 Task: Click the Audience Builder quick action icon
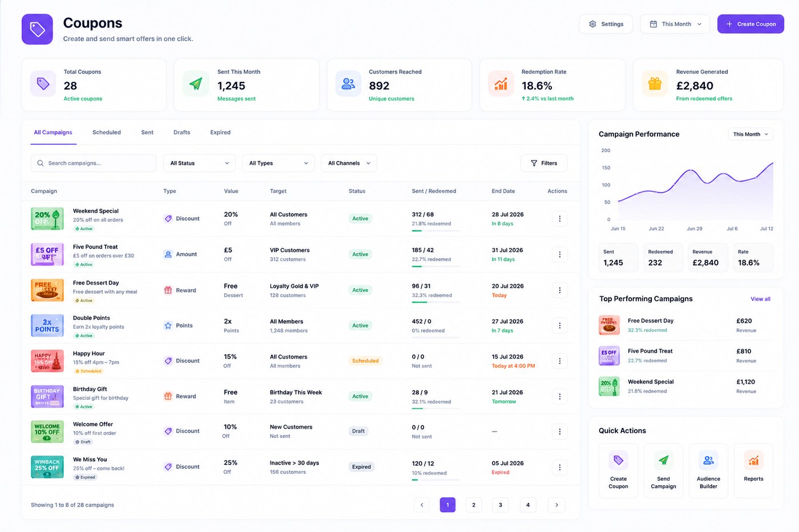(x=708, y=460)
